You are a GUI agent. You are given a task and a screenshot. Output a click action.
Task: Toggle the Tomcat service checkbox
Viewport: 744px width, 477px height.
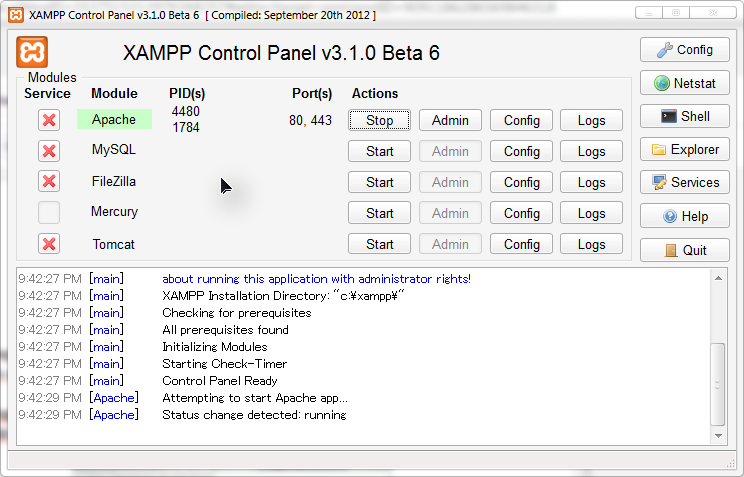49,244
